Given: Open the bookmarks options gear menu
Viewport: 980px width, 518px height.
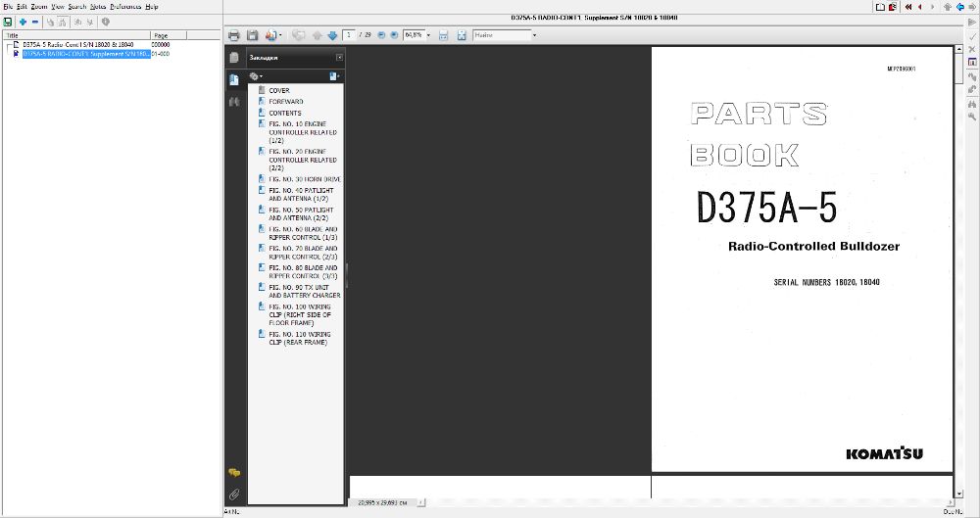Looking at the screenshot, I should 256,76.
